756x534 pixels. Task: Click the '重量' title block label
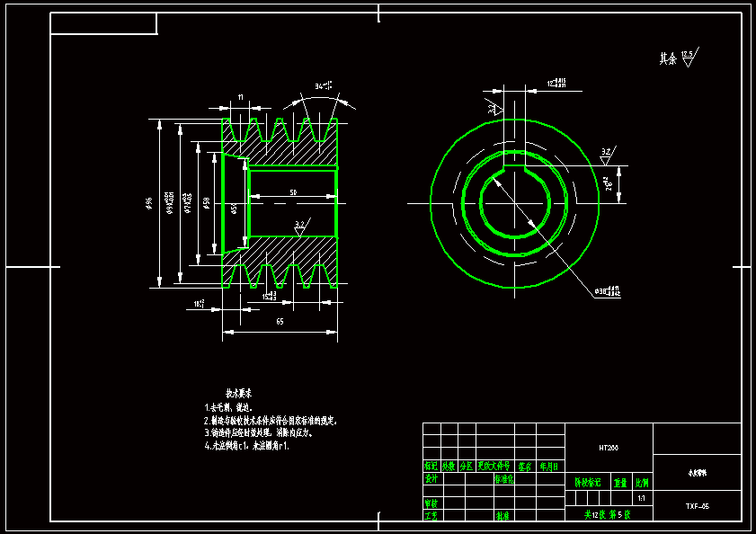[x=620, y=483]
